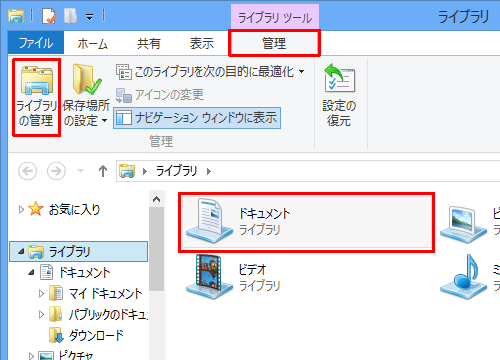500x360 pixels.
Task: Expand the ピクチャ tree node
Action: pos(31,356)
